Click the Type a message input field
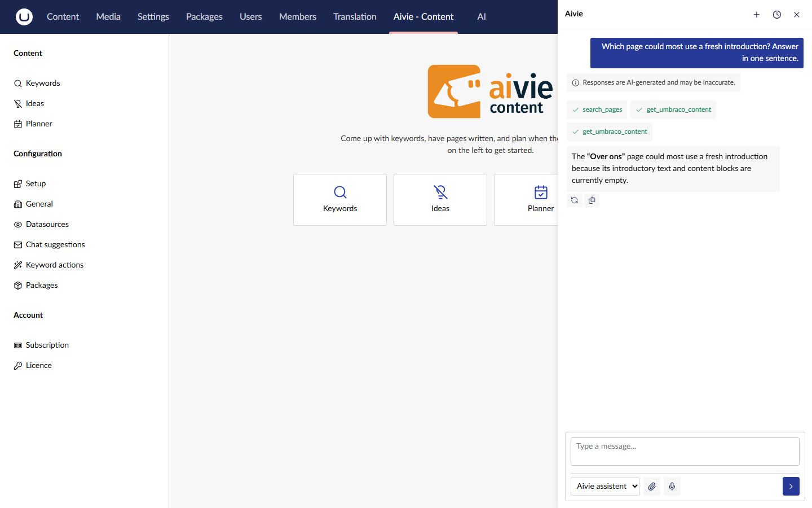This screenshot has height=508, width=812. pos(685,452)
